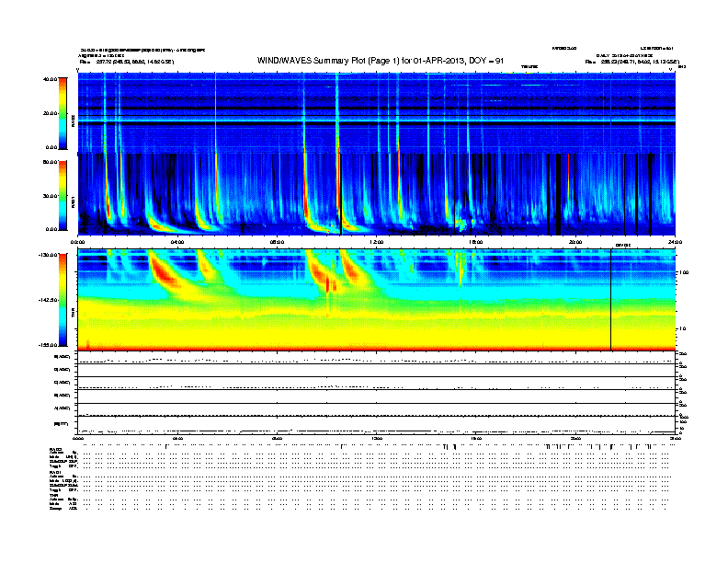Viewport: 728px width, 563px height.
Task: Click the black vertical marker line in TNR panel
Action: pos(610,300)
